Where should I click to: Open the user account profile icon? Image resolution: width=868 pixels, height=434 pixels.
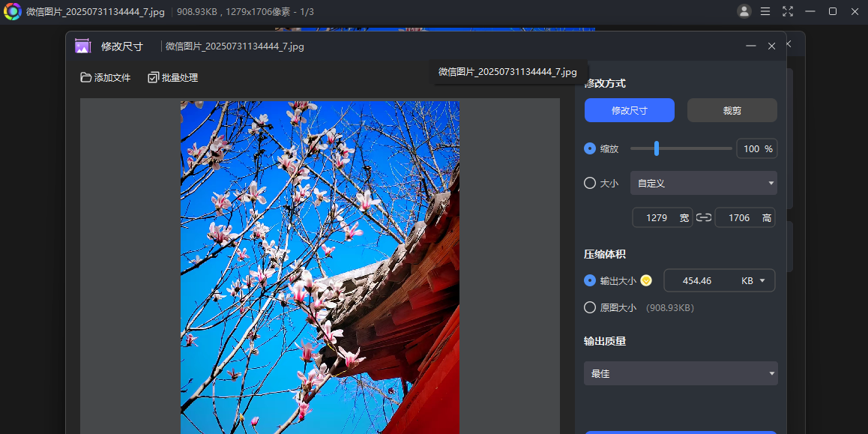744,11
